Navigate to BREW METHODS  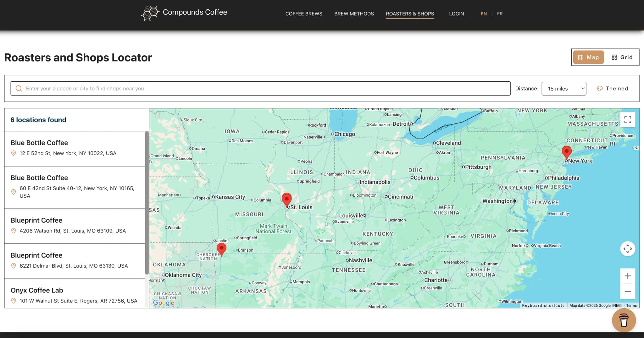tap(354, 14)
